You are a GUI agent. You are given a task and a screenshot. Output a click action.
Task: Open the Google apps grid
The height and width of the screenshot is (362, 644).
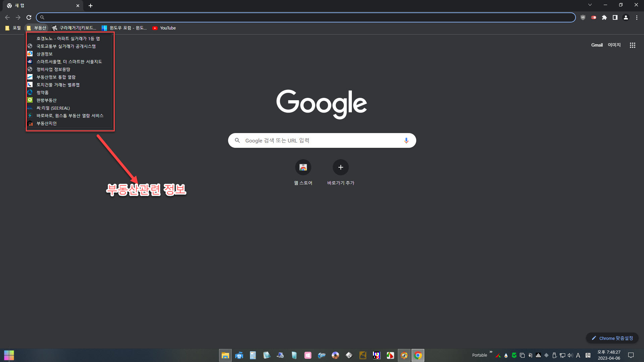click(x=633, y=45)
